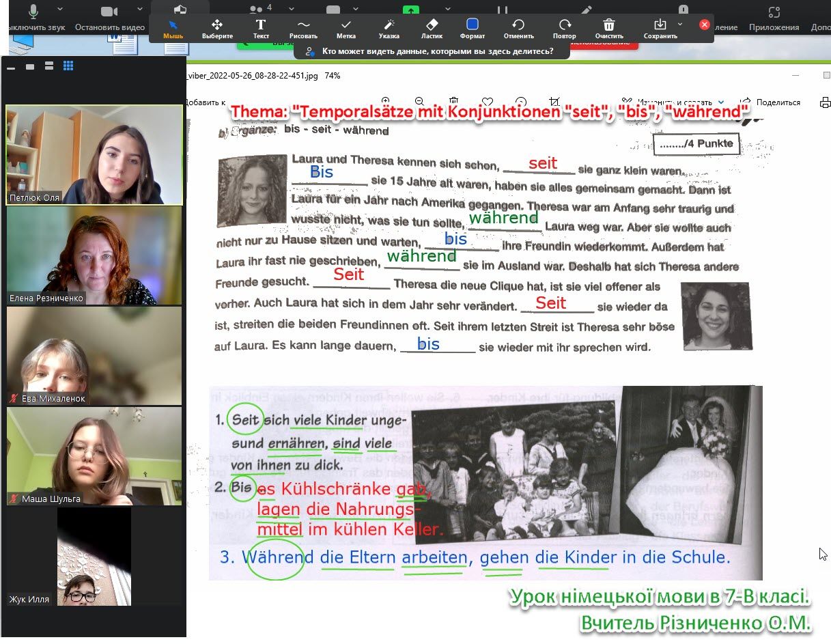
Task: Select the Метка stamp tool
Action: coord(346,29)
